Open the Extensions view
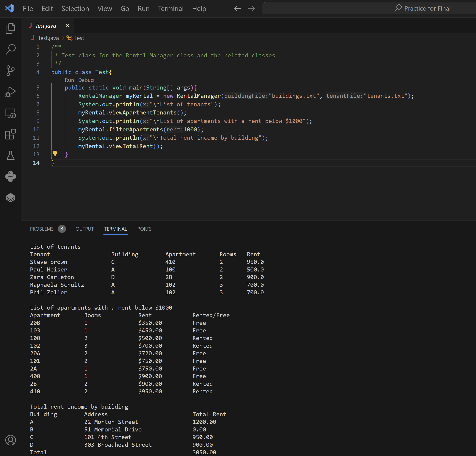This screenshot has height=456, width=476. [10, 134]
